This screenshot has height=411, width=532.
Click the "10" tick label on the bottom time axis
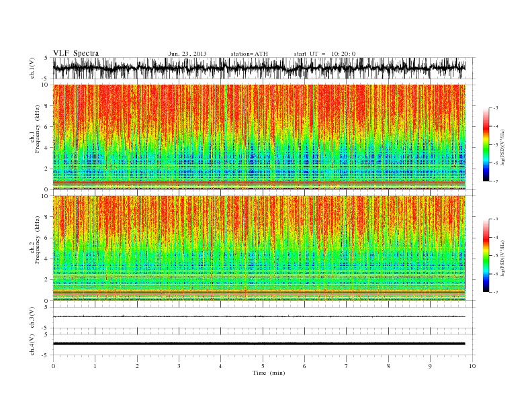[x=472, y=366]
